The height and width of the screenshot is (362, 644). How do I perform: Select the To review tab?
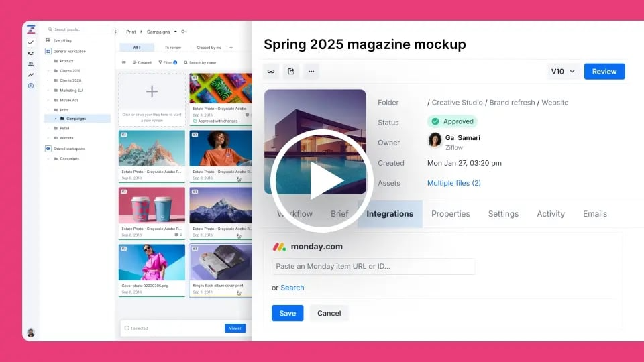[x=173, y=48]
